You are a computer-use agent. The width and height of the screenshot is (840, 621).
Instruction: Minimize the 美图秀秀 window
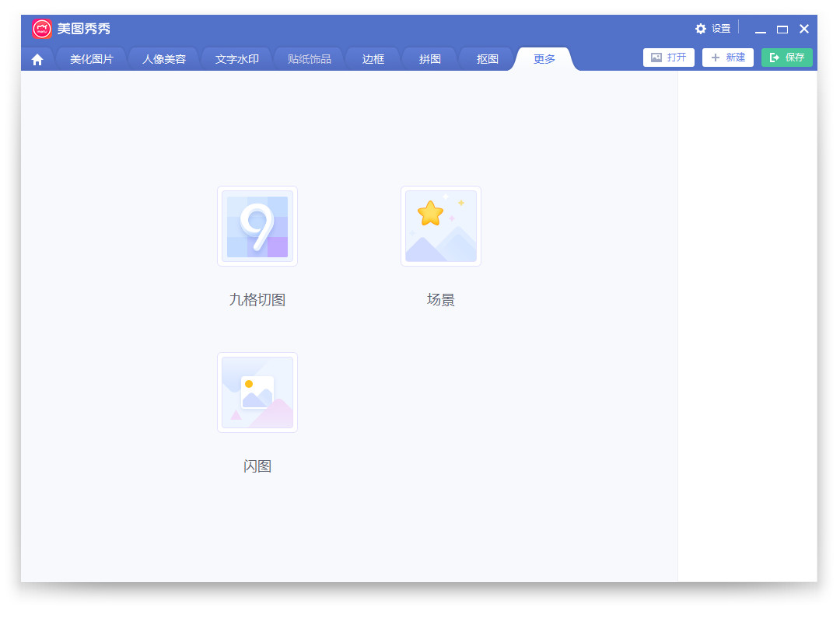(x=761, y=30)
